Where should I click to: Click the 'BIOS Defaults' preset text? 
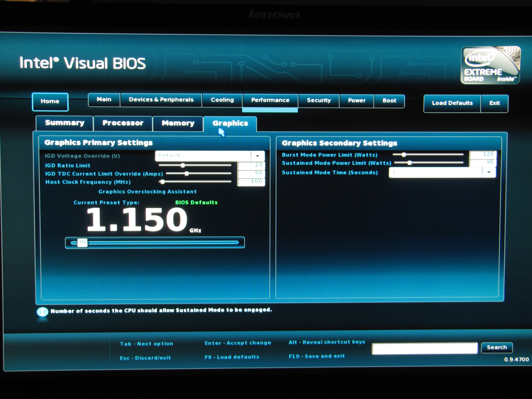click(196, 203)
